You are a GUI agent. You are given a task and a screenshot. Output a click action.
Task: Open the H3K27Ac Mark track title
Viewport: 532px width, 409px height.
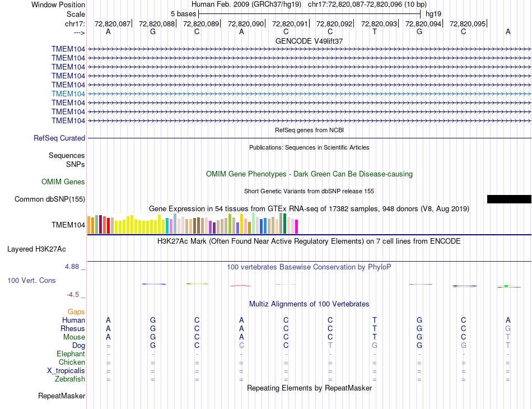point(309,241)
